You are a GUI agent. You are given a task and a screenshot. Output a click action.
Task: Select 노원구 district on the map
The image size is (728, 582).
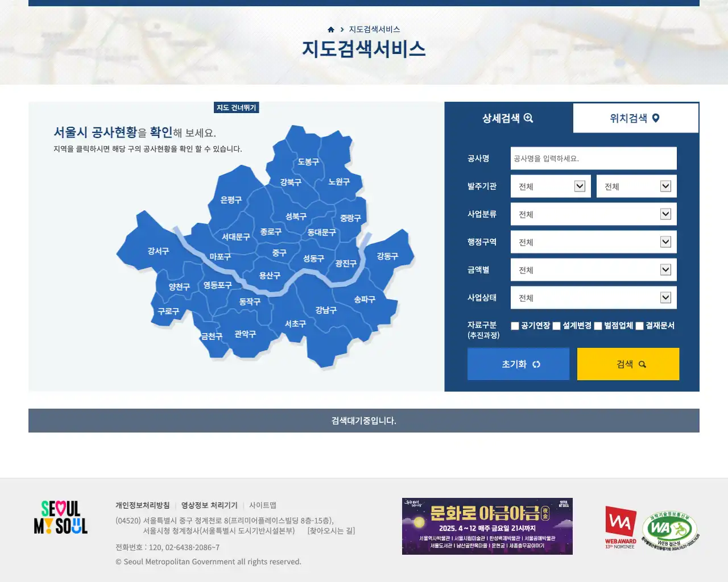tap(338, 182)
